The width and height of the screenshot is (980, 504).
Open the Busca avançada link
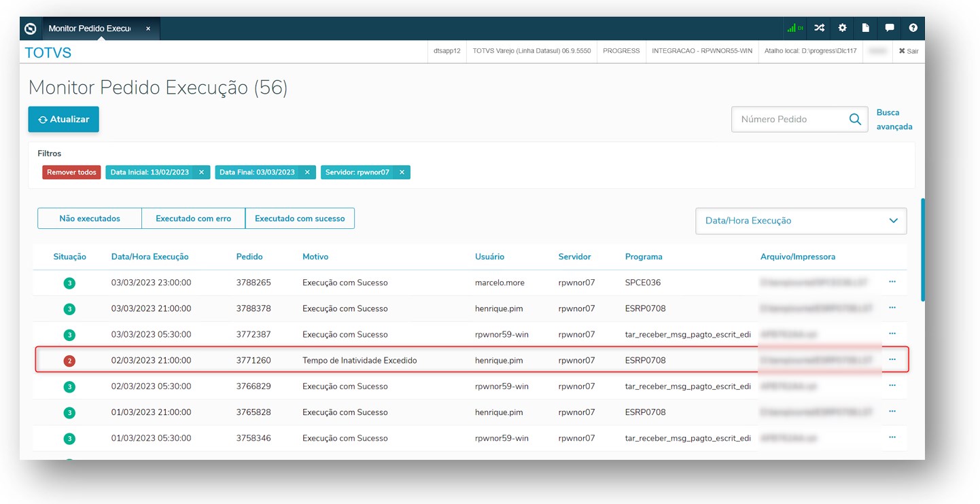pos(894,120)
